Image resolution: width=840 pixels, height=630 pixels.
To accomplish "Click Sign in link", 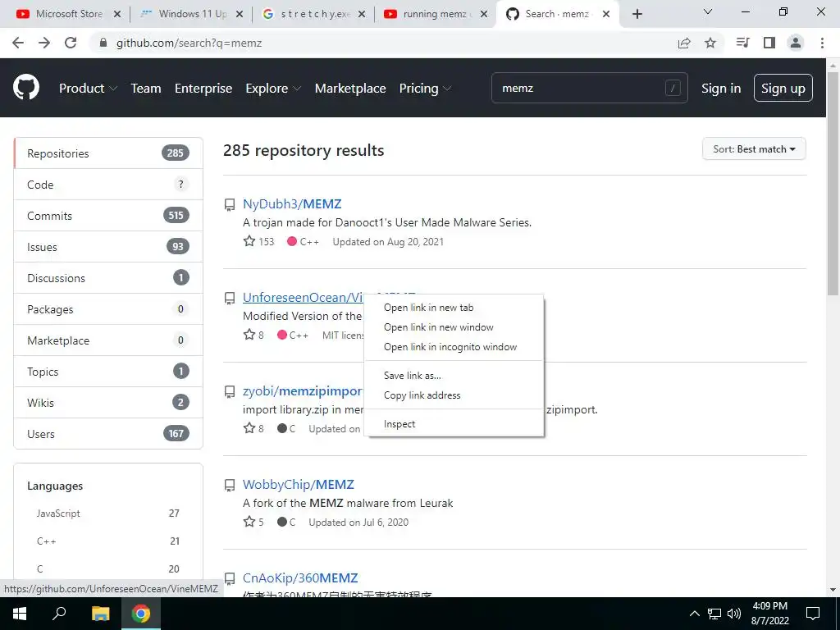I will click(x=721, y=89).
